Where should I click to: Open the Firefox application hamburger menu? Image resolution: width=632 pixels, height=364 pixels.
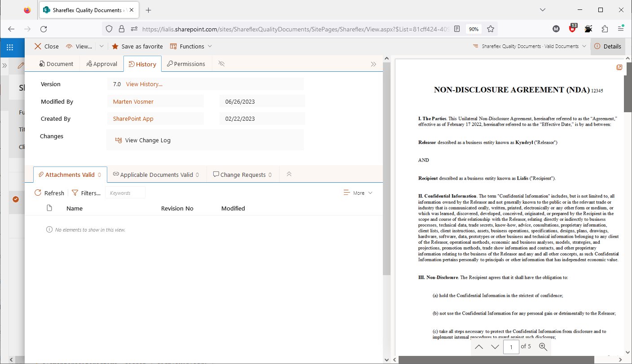pos(621,29)
